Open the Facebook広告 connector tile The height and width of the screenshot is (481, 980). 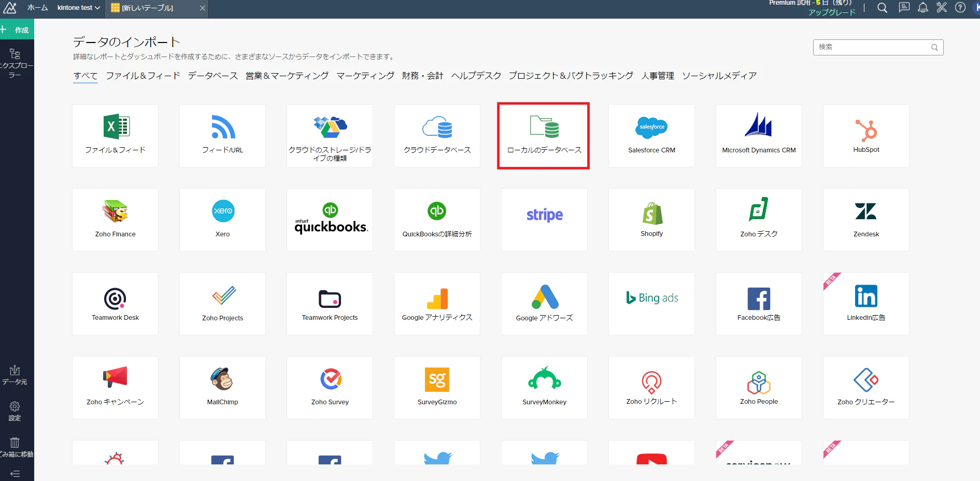tap(759, 304)
